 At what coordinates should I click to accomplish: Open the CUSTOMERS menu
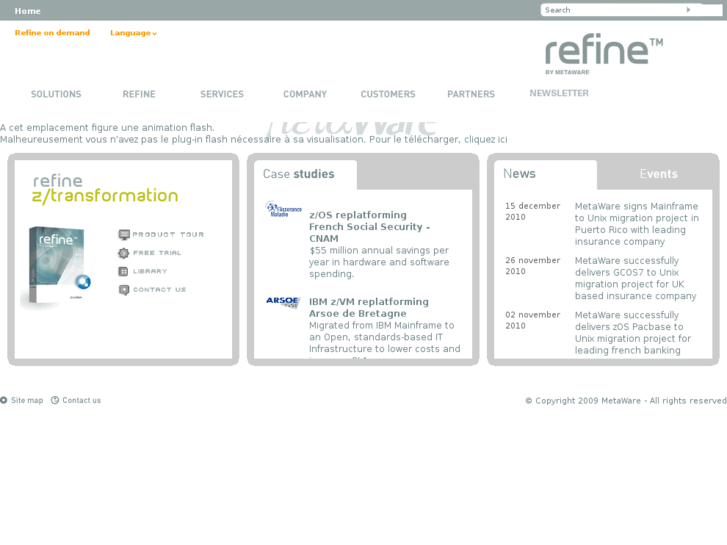(388, 94)
